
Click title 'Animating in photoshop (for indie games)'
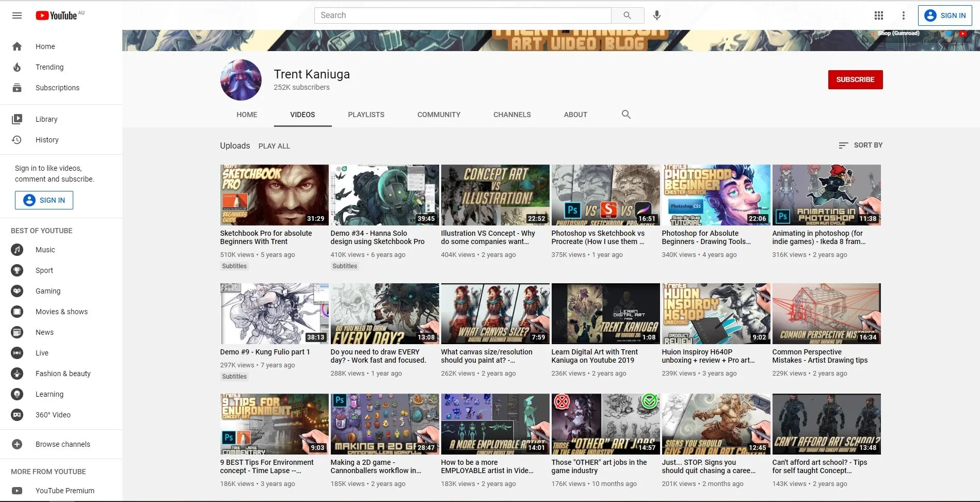pyautogui.click(x=819, y=237)
